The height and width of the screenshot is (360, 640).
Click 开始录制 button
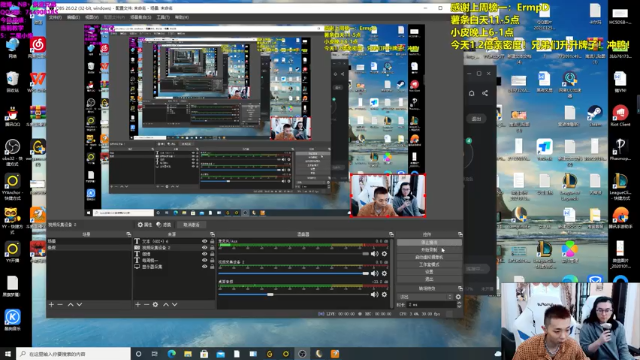pos(429,250)
